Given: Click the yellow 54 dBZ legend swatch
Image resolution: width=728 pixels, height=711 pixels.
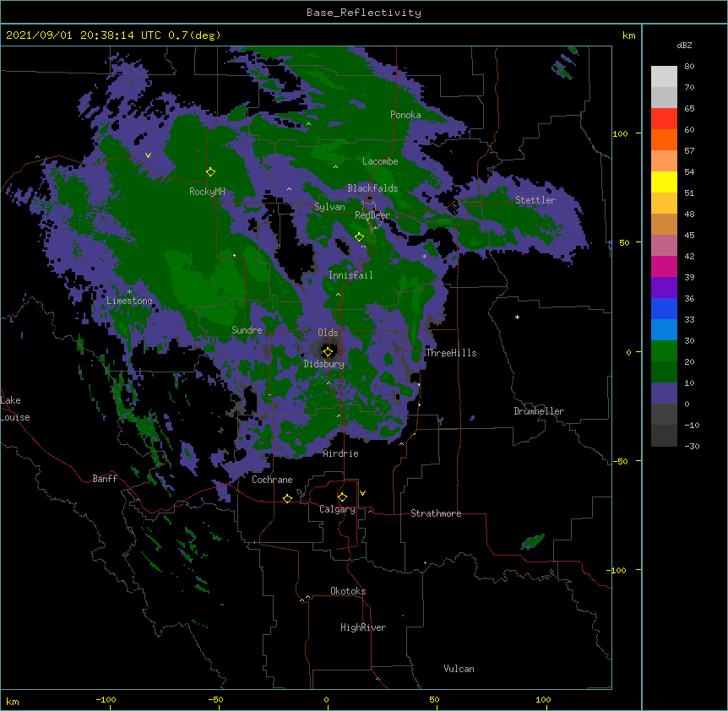Looking at the screenshot, I should [x=664, y=182].
